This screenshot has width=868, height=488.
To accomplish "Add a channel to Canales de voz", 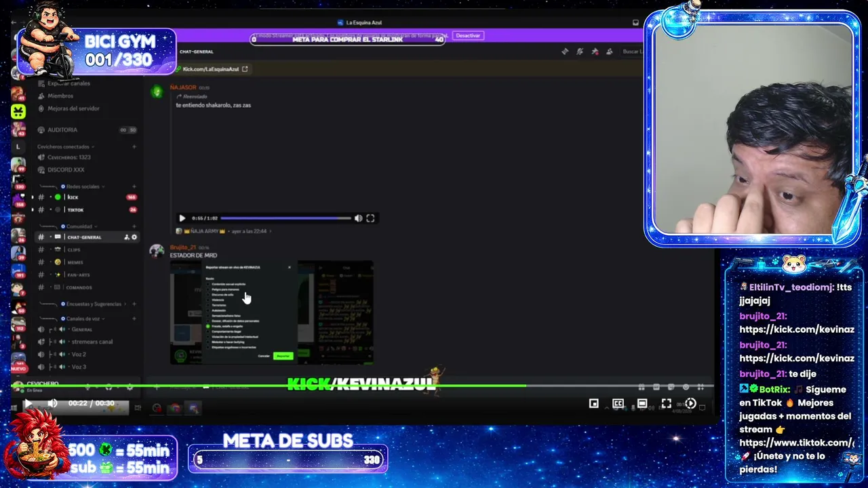I will 134,319.
